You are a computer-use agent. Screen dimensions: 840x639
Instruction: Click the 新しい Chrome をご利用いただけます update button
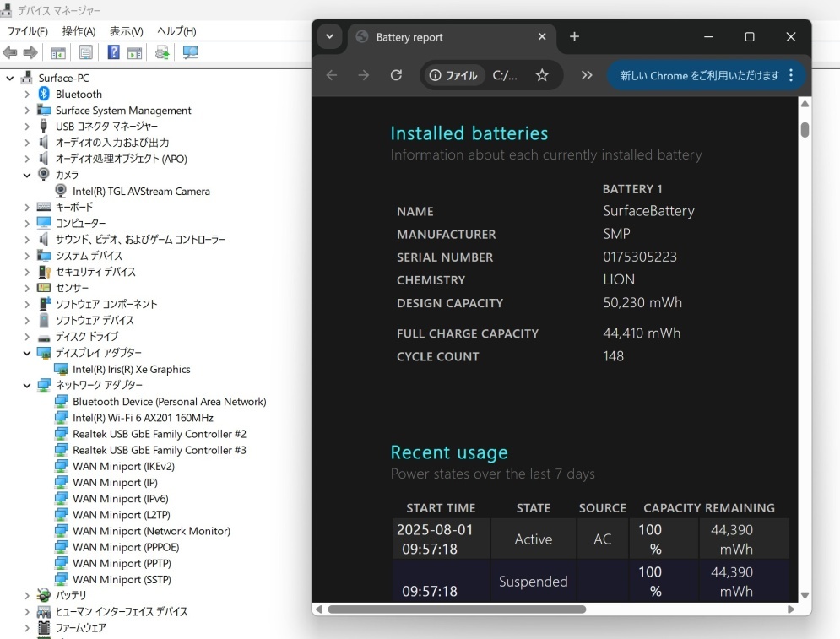pyautogui.click(x=699, y=75)
